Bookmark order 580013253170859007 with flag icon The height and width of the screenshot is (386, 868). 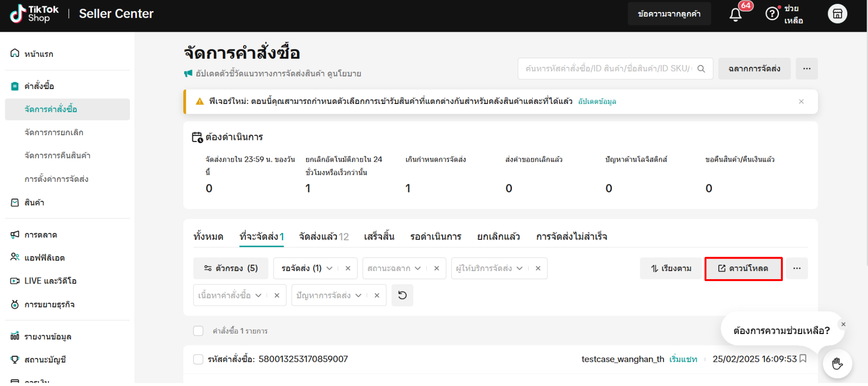click(x=803, y=359)
